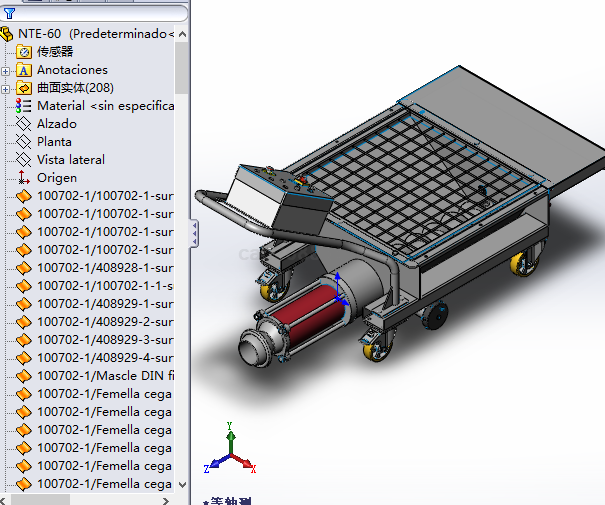Click the Alzado plane icon
Viewport: 605px width, 505px height.
coord(24,124)
